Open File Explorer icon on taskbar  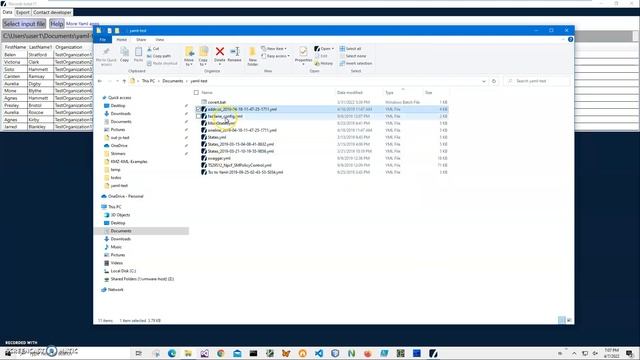point(188,353)
